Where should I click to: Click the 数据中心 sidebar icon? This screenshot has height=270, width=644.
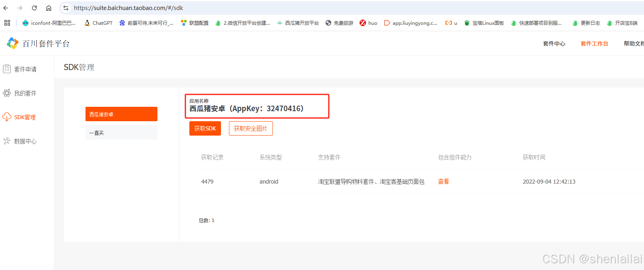7,141
